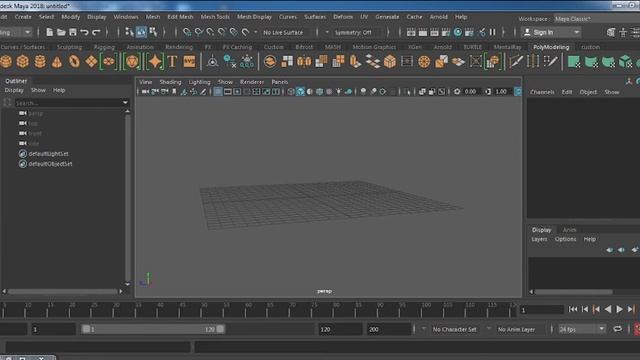Expand the Outliner search filter dropdown arrow

(x=125, y=103)
